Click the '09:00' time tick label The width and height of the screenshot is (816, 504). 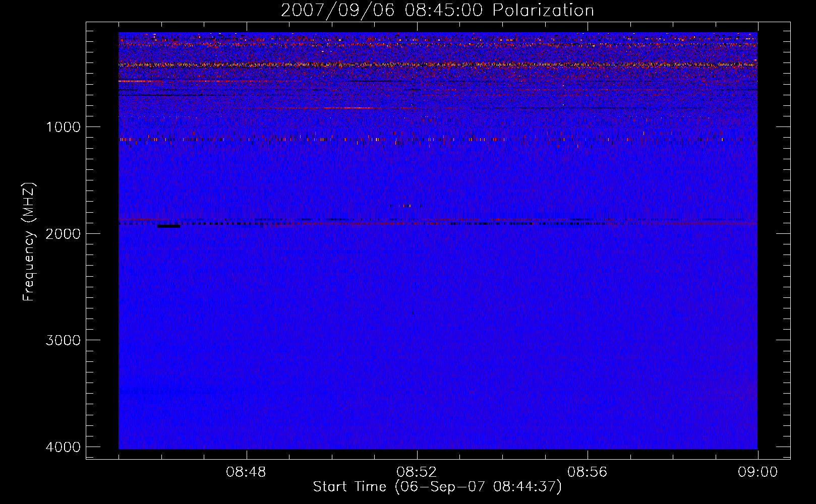[757, 472]
